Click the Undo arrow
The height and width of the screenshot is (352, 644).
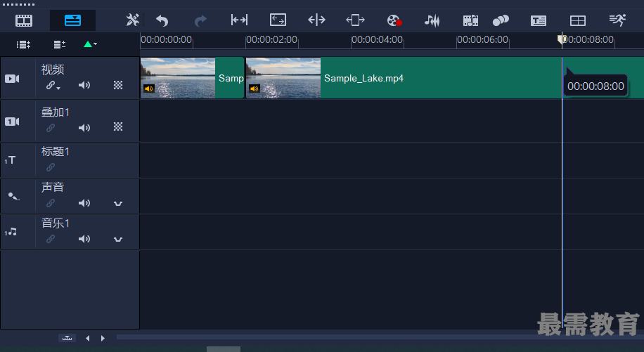tap(162, 20)
